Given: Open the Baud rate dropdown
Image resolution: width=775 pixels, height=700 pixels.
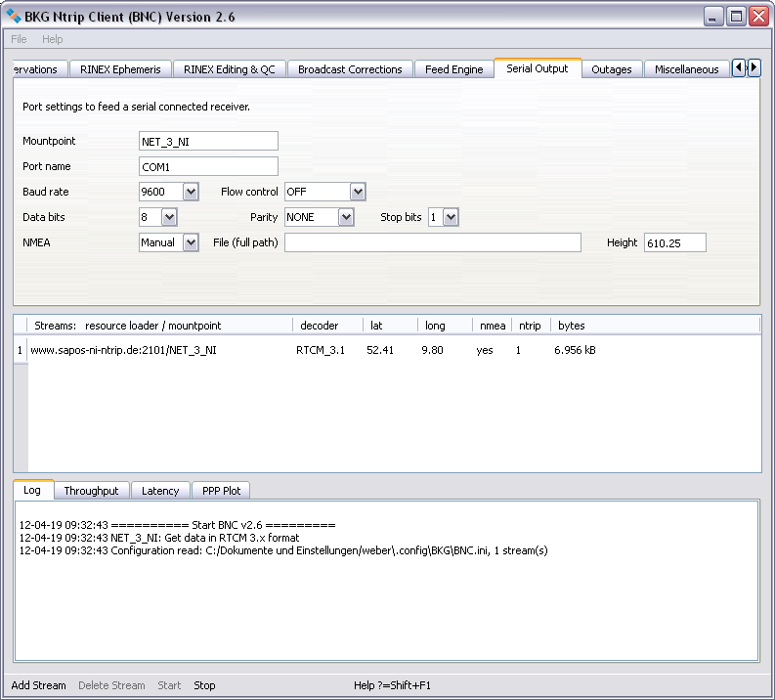Looking at the screenshot, I should tap(191, 192).
